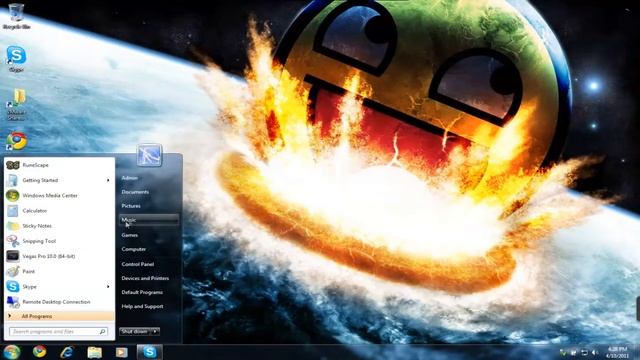
Task: Click the RuneScape icon in Start menu
Action: (13, 165)
